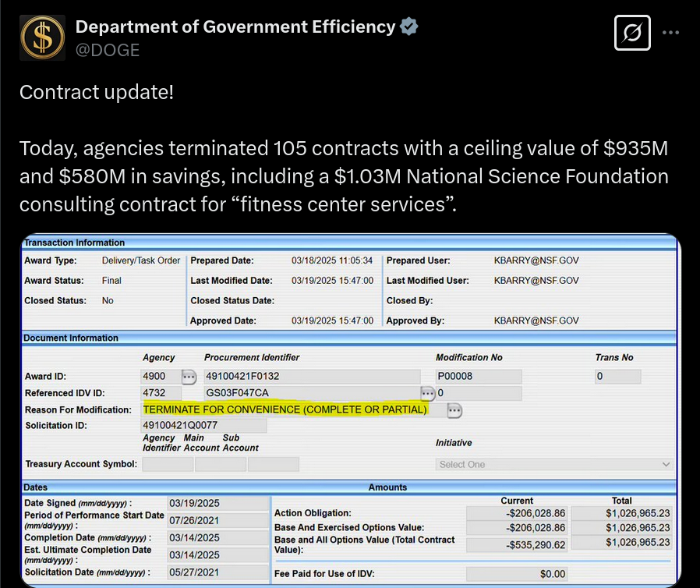Click total Action Obligation value $1,026,965.23
Image resolution: width=700 pixels, height=588 pixels.
coord(621,513)
